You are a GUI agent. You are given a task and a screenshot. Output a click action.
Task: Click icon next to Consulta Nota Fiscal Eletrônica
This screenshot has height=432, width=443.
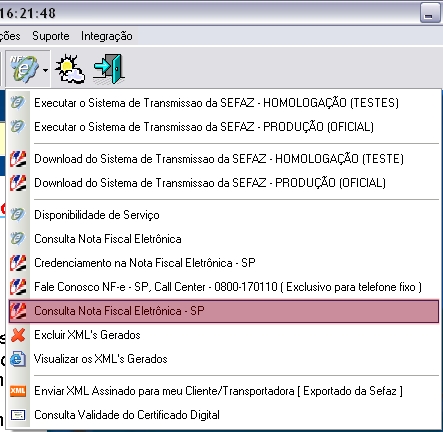tap(17, 239)
